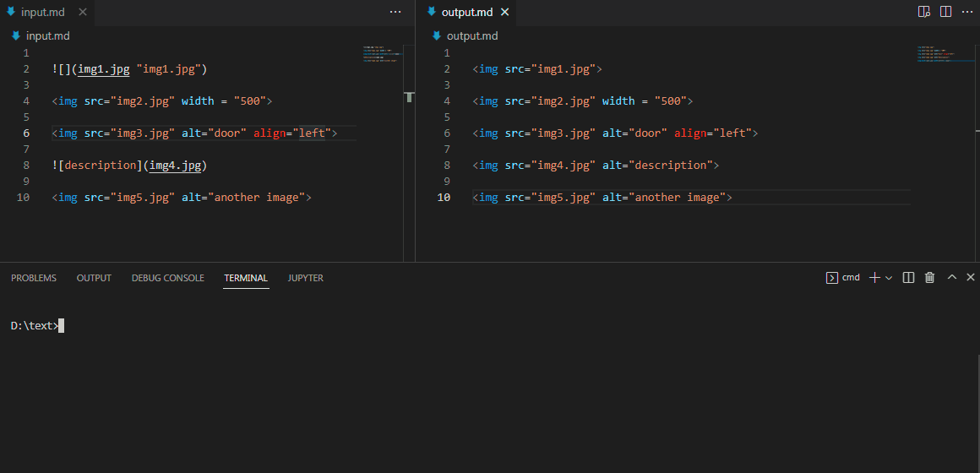Open the JUPYTER panel tab
Viewport: 980px width, 473px height.
pyautogui.click(x=305, y=278)
